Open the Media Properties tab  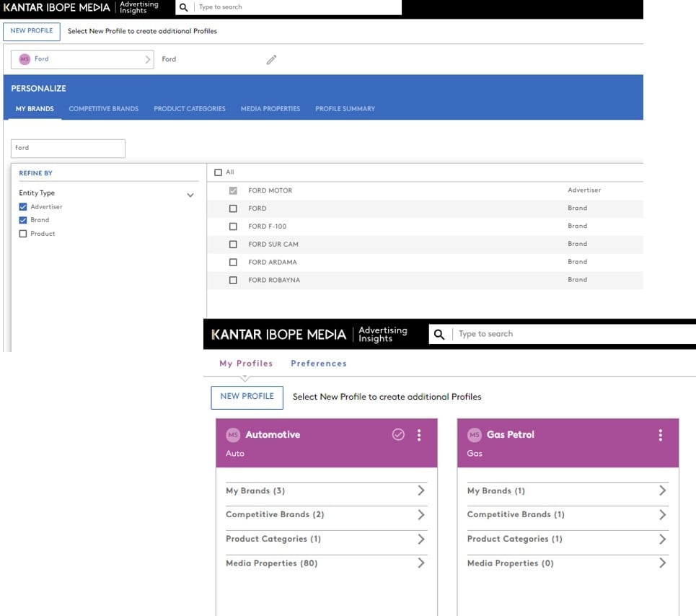coord(270,109)
